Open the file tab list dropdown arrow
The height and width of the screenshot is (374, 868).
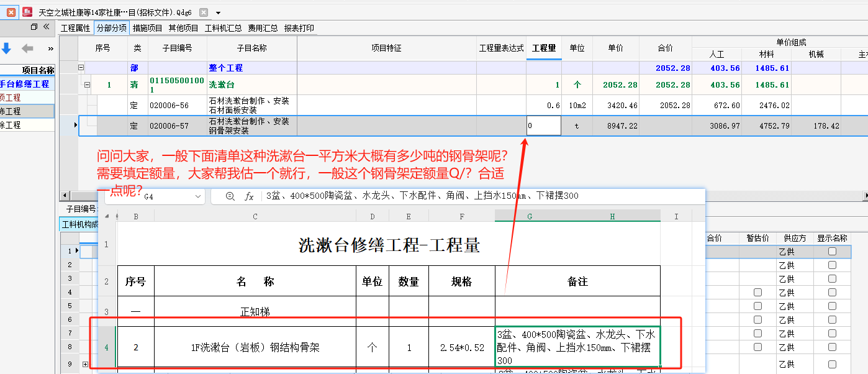pos(218,12)
